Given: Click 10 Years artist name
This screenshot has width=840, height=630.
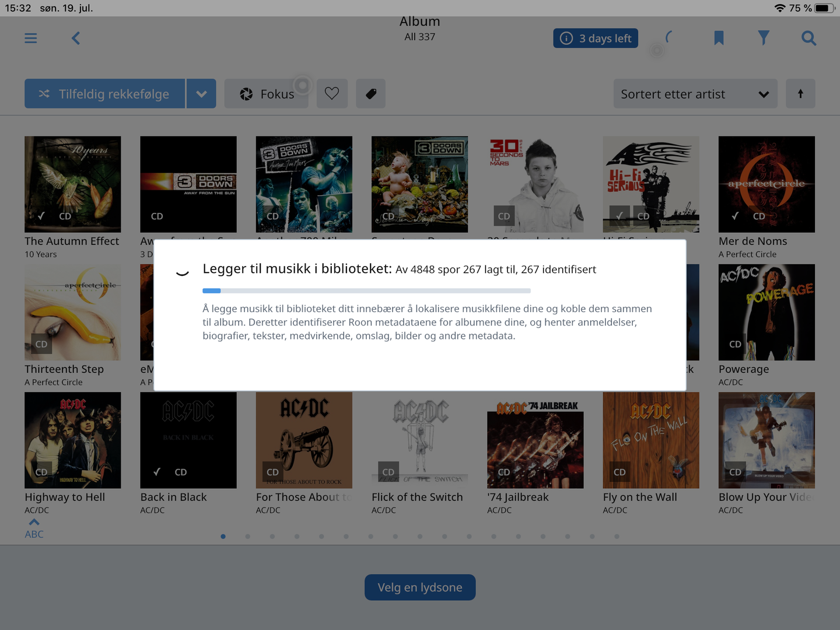Looking at the screenshot, I should coord(41,254).
